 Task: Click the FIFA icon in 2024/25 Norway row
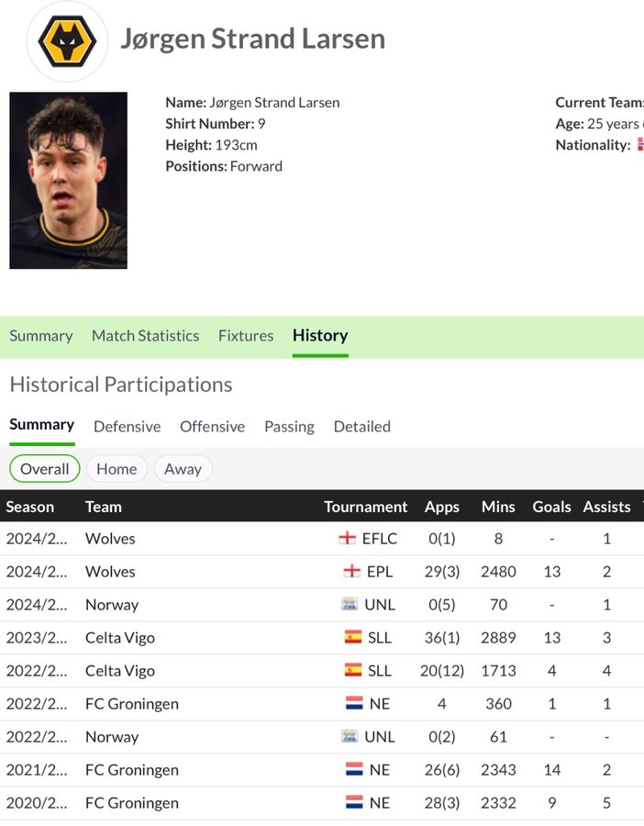point(350,604)
